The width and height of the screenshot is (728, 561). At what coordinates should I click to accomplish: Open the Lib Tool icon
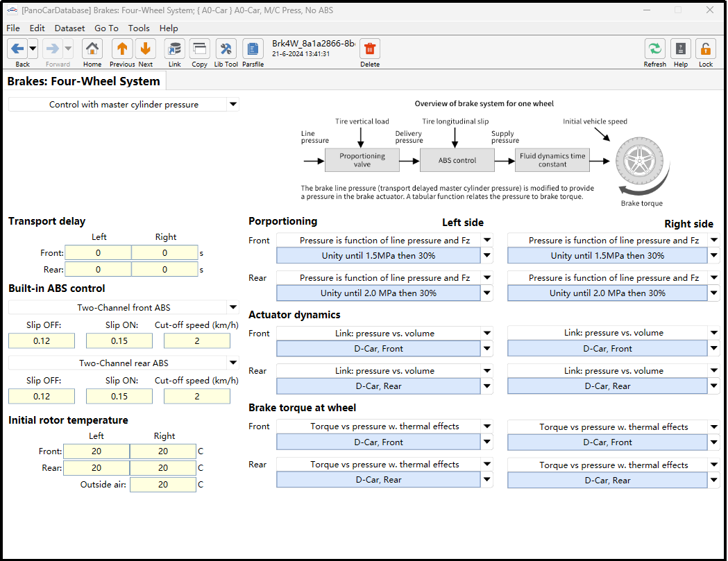click(226, 49)
